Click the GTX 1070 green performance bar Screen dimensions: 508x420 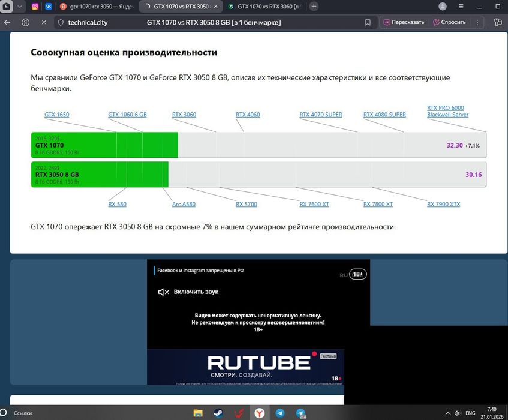tap(104, 145)
